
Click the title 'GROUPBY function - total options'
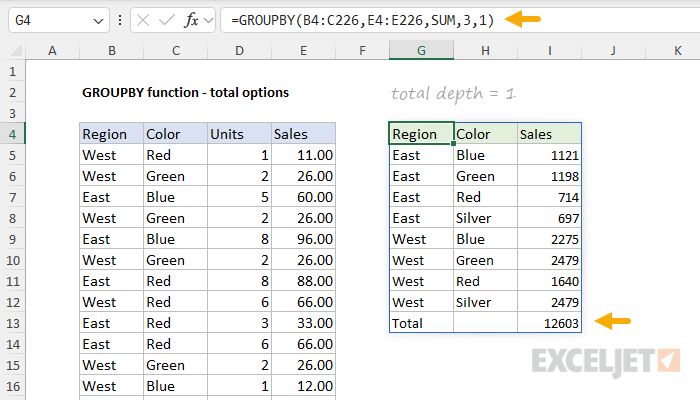[185, 92]
